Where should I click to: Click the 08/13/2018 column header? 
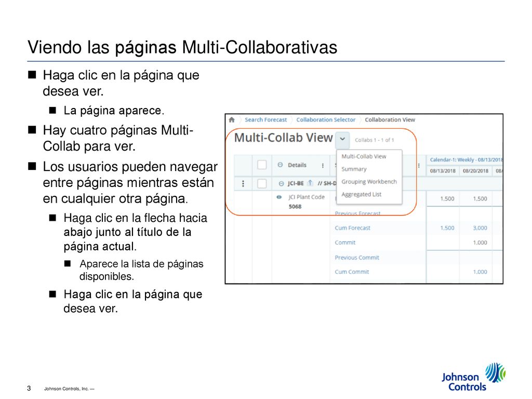[443, 170]
